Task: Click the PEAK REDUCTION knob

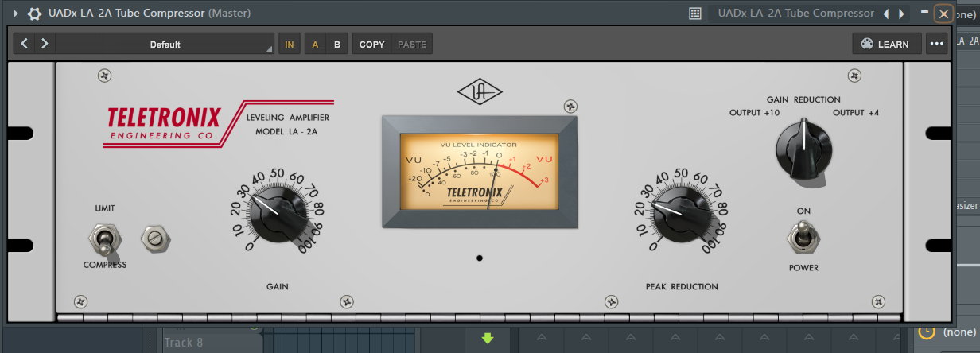Action: click(680, 213)
